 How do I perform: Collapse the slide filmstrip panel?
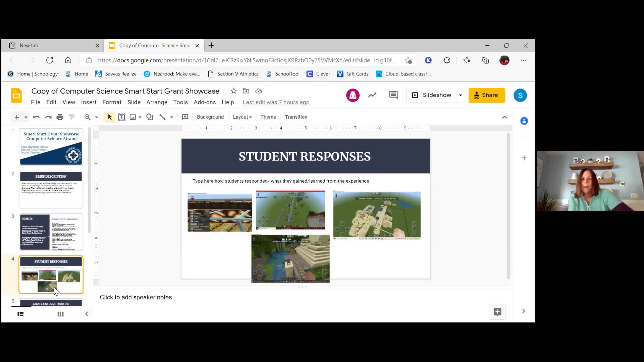87,314
